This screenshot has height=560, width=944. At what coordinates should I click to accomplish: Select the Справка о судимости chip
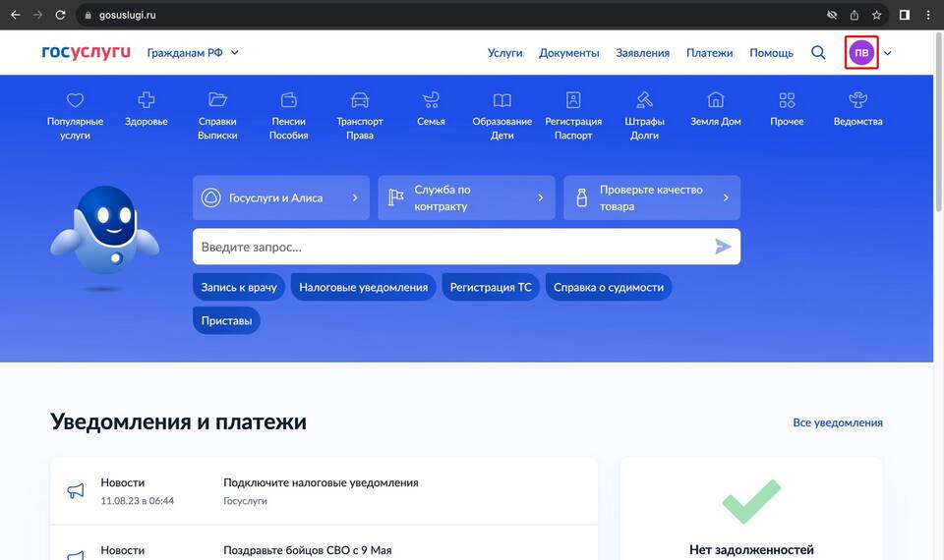click(x=608, y=287)
